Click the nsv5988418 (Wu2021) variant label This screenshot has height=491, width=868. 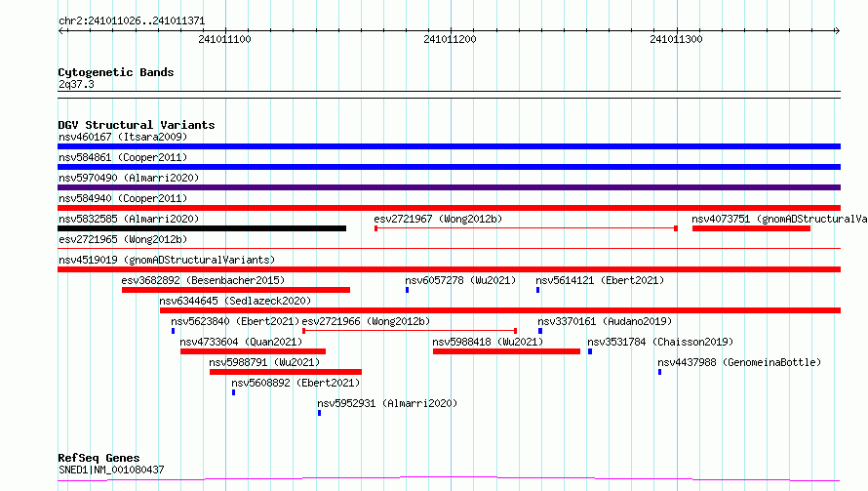click(x=488, y=342)
